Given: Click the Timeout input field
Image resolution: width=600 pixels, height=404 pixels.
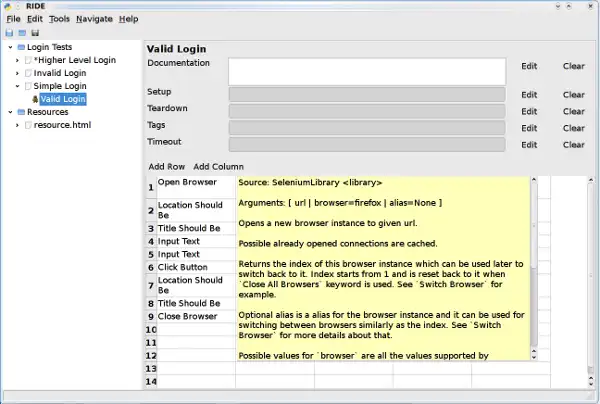Looking at the screenshot, I should [367, 145].
